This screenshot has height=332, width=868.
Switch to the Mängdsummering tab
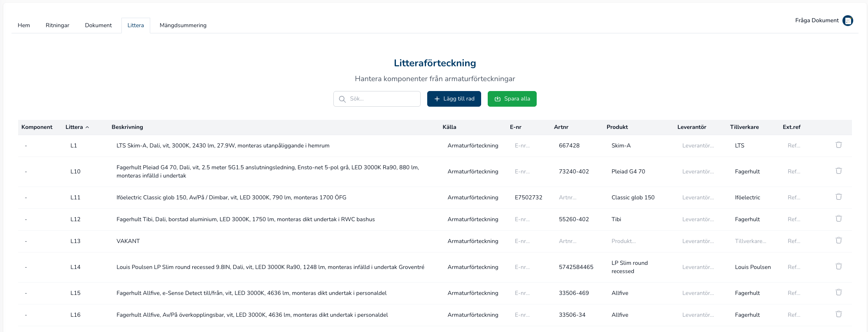click(183, 26)
